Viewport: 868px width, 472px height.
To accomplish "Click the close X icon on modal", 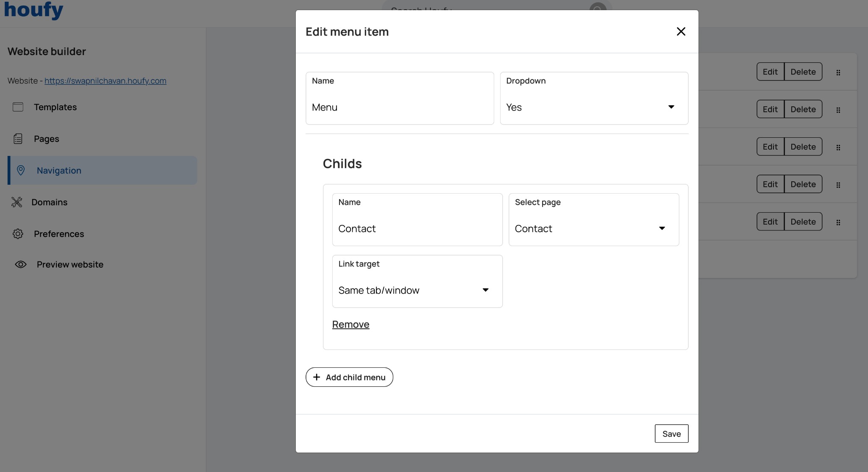I will click(681, 31).
